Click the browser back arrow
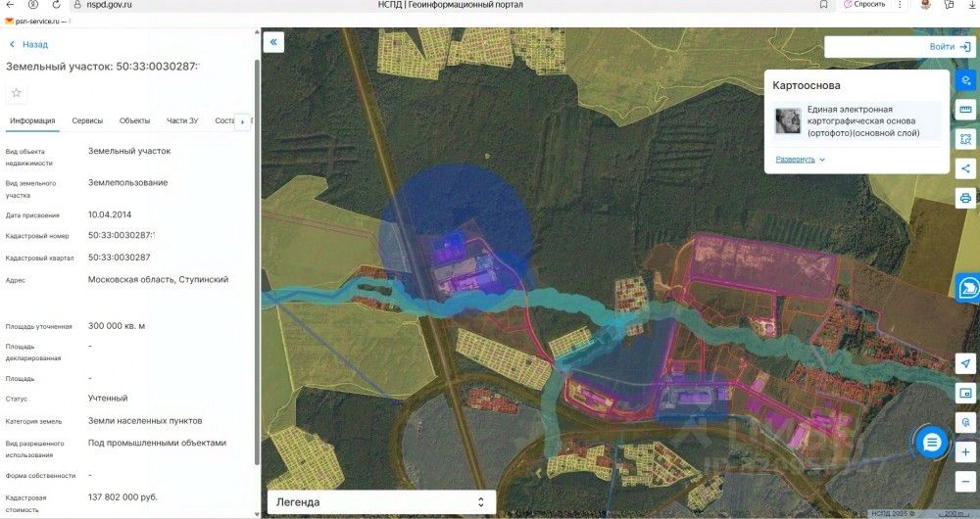The image size is (980, 519). coord(10,4)
